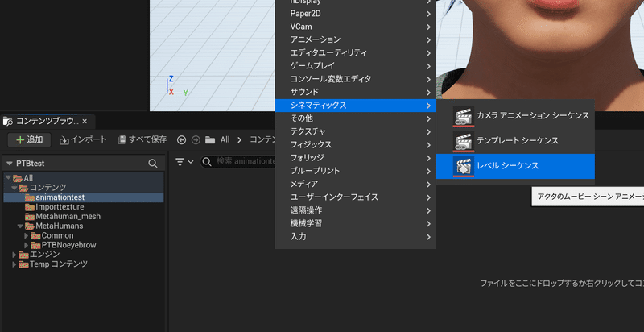This screenshot has height=332, width=644.
Task: Click the viewport XYZ axis gizmo
Action: pyautogui.click(x=177, y=86)
